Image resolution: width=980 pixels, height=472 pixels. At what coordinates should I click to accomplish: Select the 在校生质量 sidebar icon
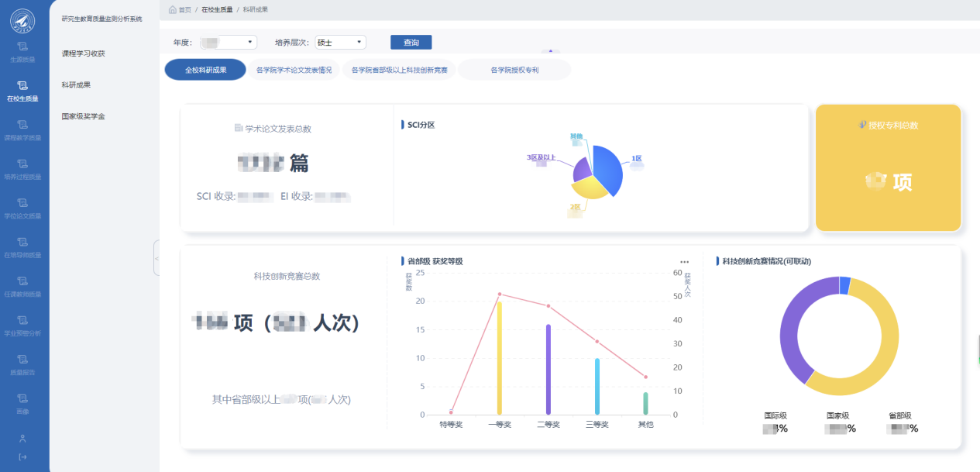[x=22, y=90]
